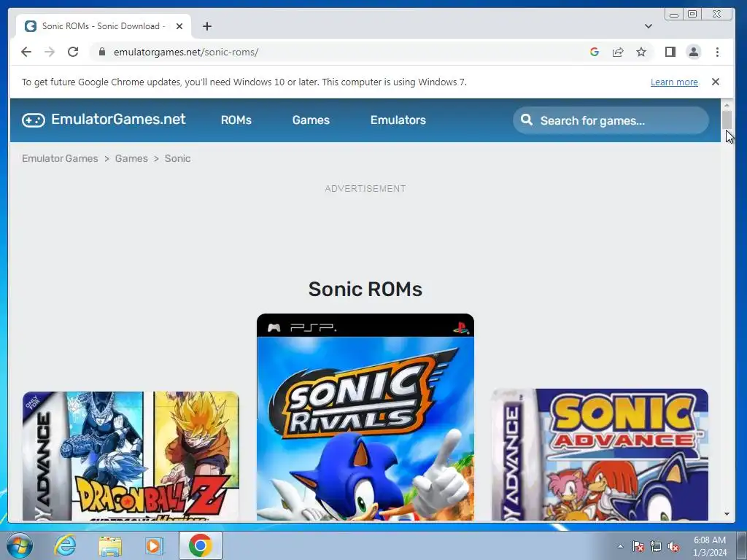Viewport: 747px width, 560px height.
Task: Focus the Search for games field
Action: [611, 120]
